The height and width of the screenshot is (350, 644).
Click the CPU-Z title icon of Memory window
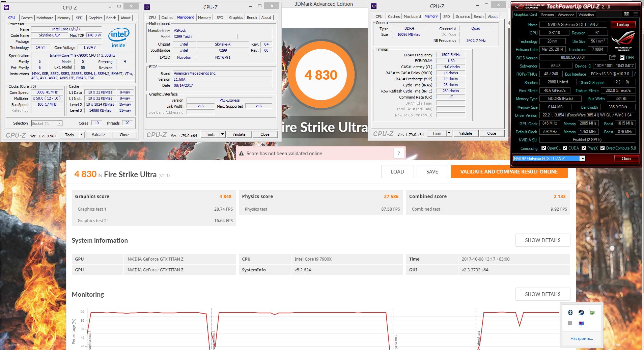click(x=374, y=6)
